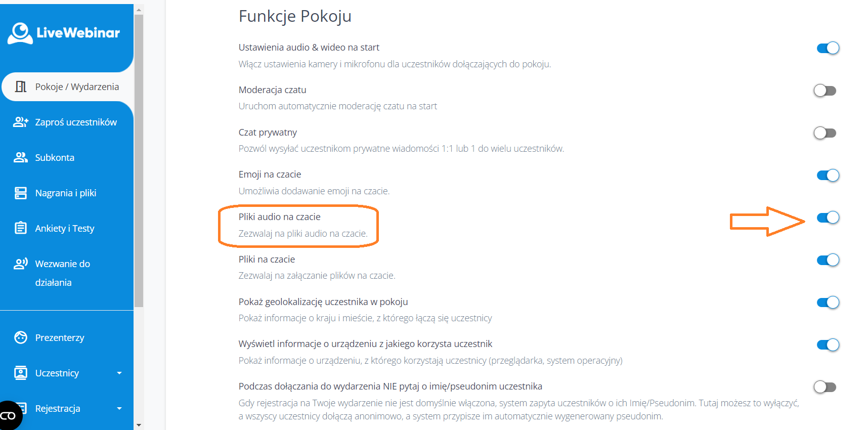Click the door icon for Pokoje / Wydarzenia
This screenshot has height=430, width=868.
click(x=21, y=87)
